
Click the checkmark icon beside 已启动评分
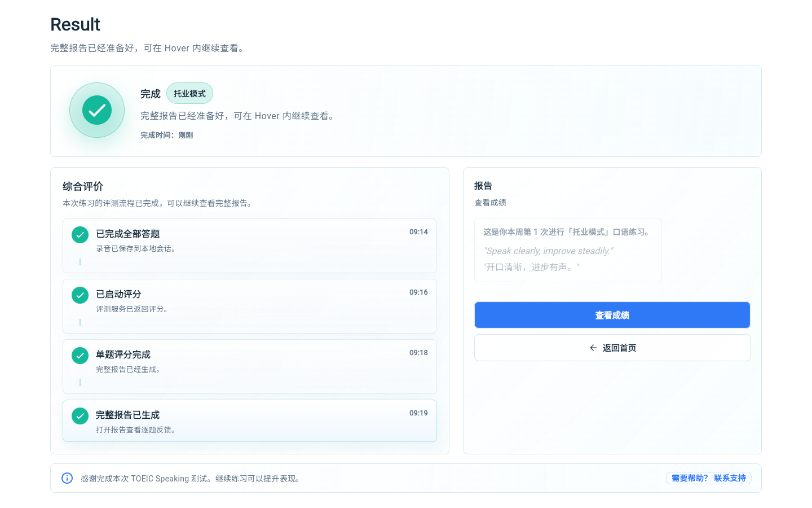point(80,295)
